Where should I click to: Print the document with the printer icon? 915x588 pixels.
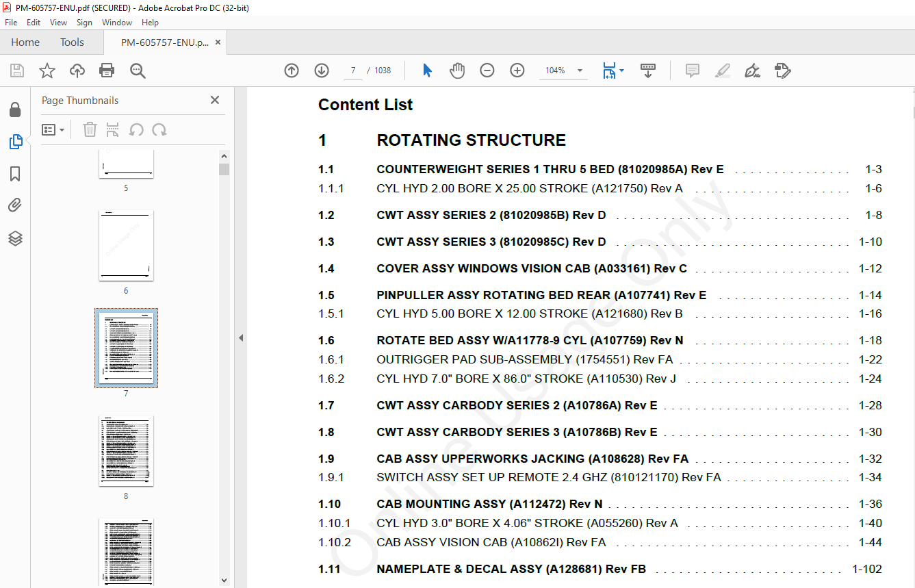[x=107, y=71]
